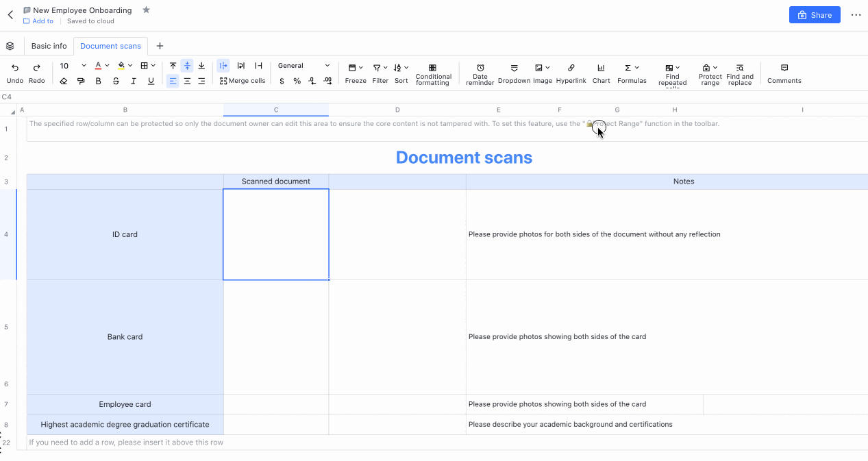Click the Add to link
This screenshot has height=461, width=868.
click(38, 21)
